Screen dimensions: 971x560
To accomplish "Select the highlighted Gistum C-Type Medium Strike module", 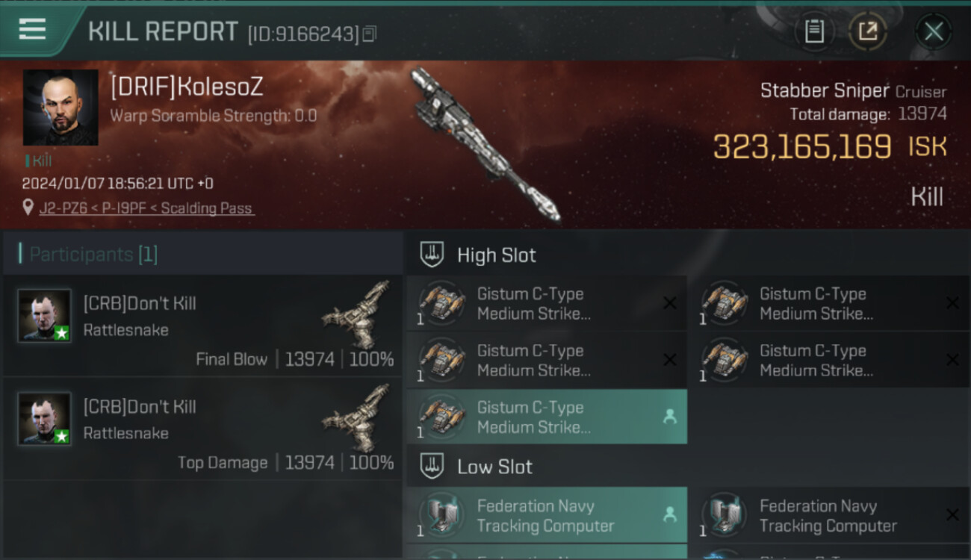I will (547, 417).
